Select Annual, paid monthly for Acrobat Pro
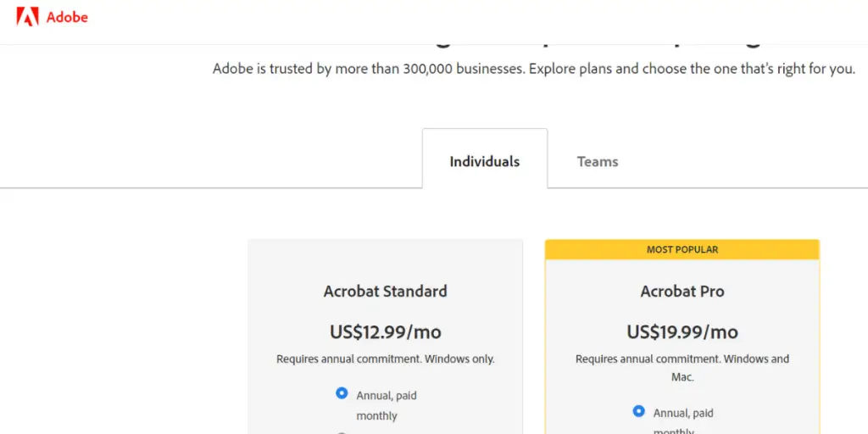 pyautogui.click(x=638, y=411)
